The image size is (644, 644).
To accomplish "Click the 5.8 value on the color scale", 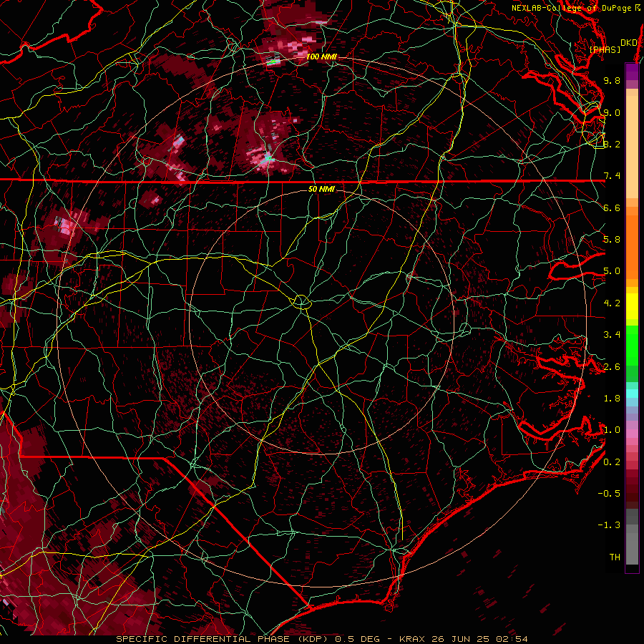I will 612,240.
